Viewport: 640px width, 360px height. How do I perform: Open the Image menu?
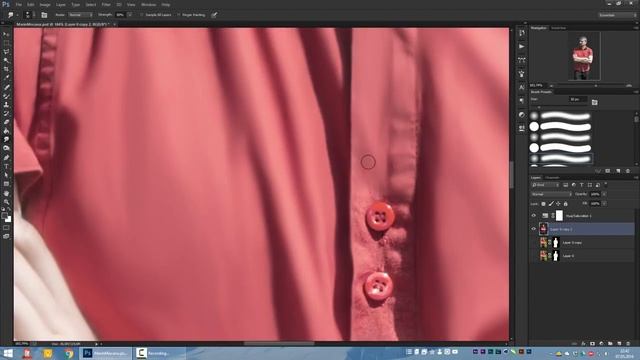45,4
